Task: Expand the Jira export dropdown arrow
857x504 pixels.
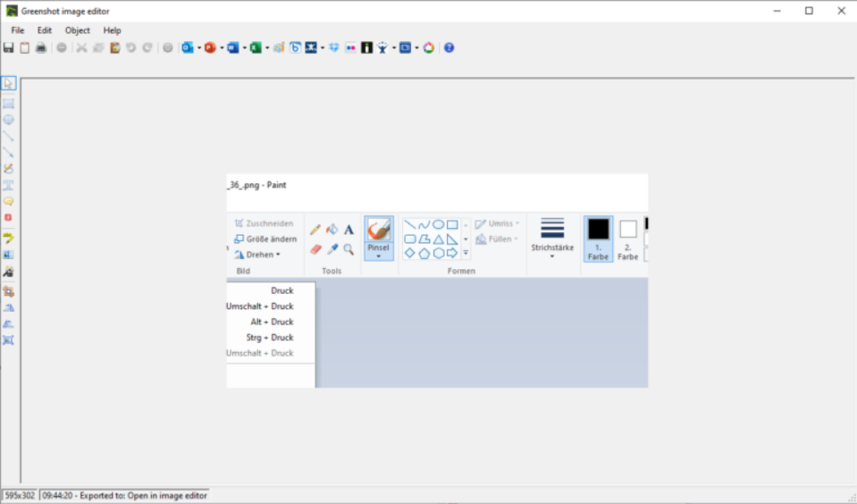Action: click(393, 48)
